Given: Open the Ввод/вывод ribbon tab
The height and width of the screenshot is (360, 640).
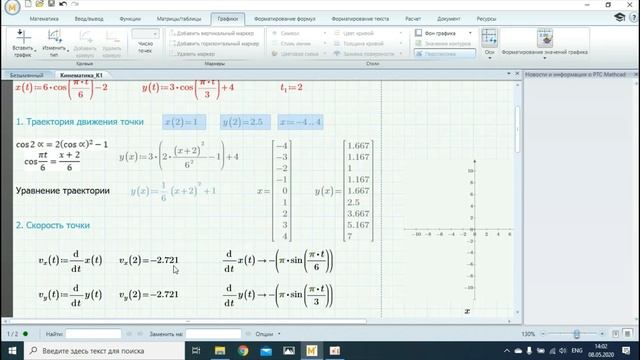Looking at the screenshot, I should 89,19.
